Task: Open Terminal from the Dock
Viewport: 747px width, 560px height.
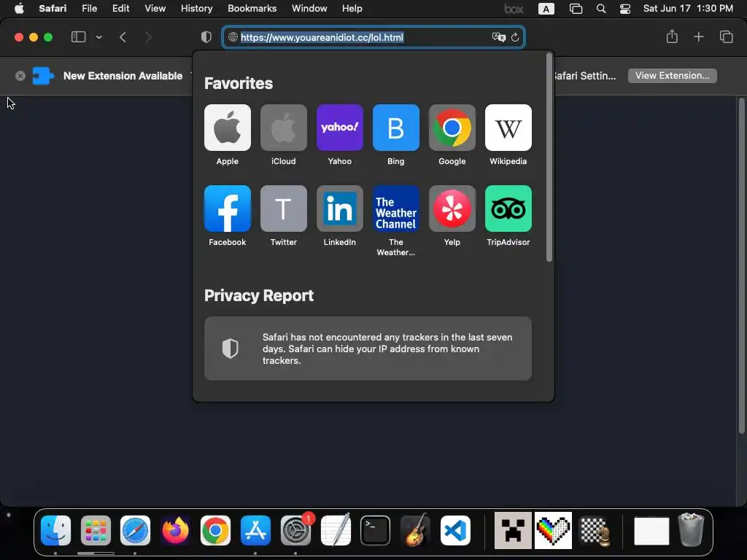Action: [x=376, y=531]
